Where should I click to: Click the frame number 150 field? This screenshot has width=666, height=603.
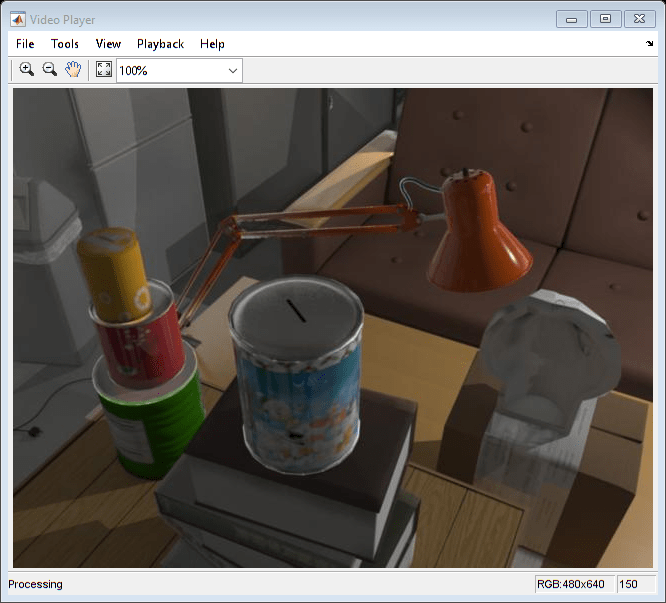click(636, 584)
